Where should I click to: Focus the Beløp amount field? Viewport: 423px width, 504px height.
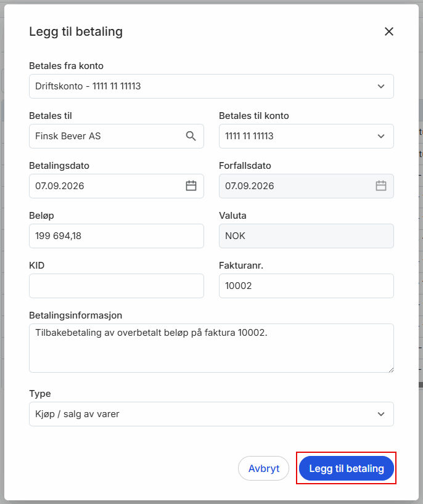[x=117, y=236]
